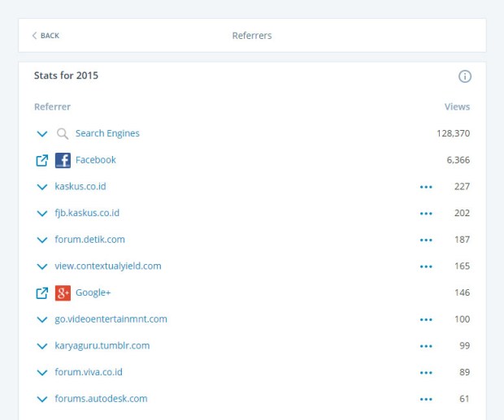The width and height of the screenshot is (504, 420).
Task: Click the Facebook referrer name
Action: (96, 160)
